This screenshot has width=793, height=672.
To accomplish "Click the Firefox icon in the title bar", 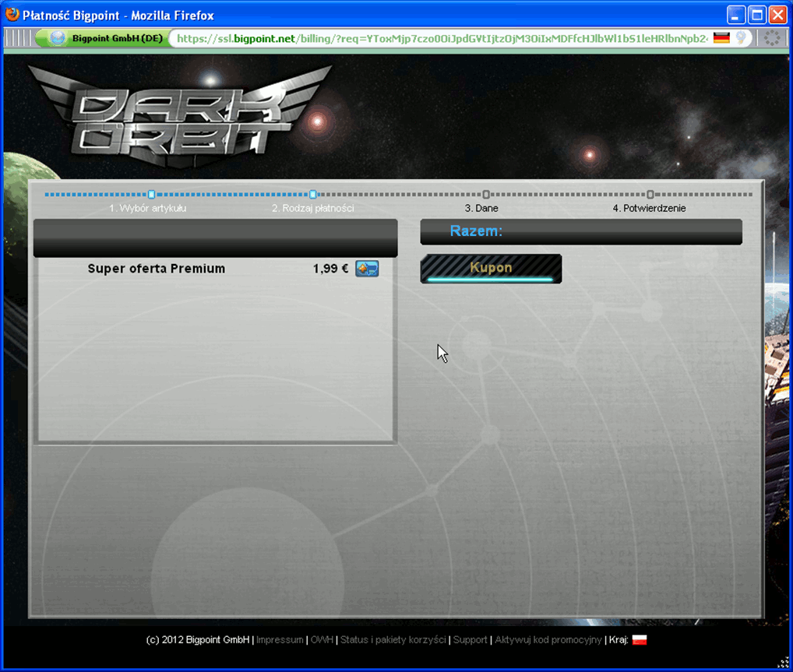I will [12, 15].
